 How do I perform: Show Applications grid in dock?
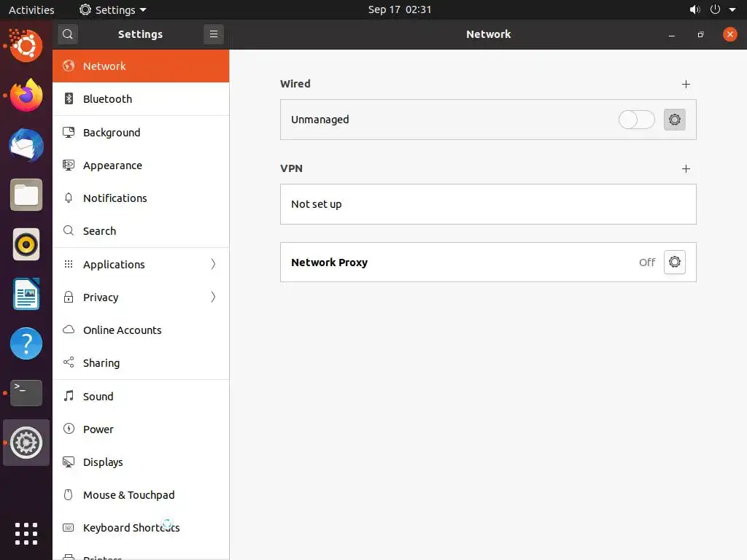tap(26, 534)
